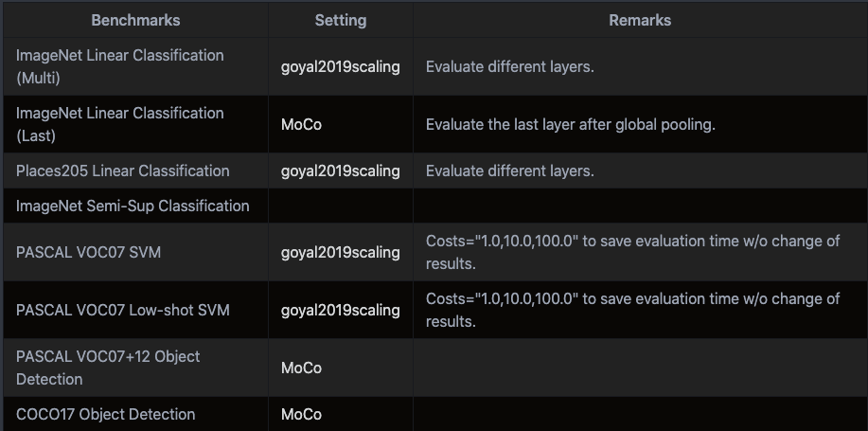Click the Remarks column header
This screenshot has width=868, height=431.
(x=640, y=20)
